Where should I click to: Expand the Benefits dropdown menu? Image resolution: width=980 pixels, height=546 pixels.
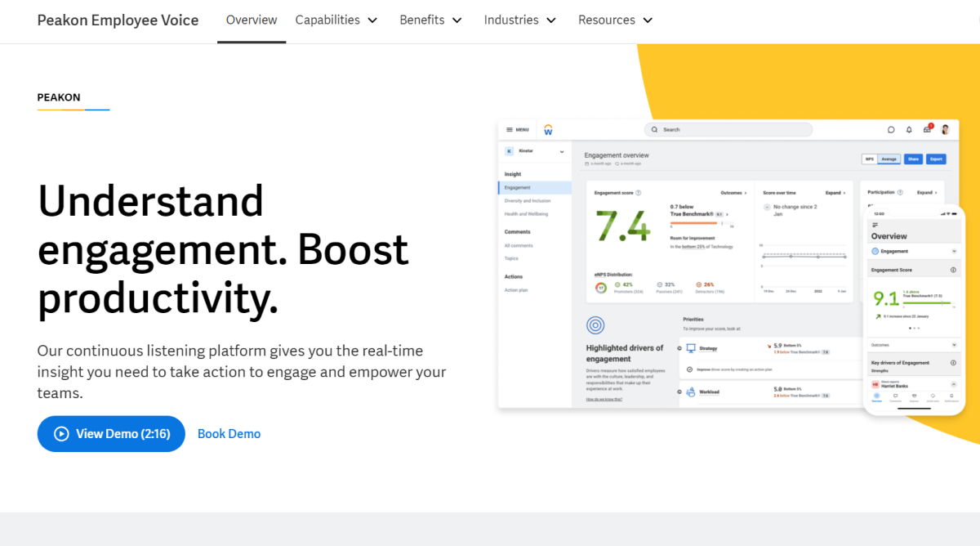click(x=430, y=20)
